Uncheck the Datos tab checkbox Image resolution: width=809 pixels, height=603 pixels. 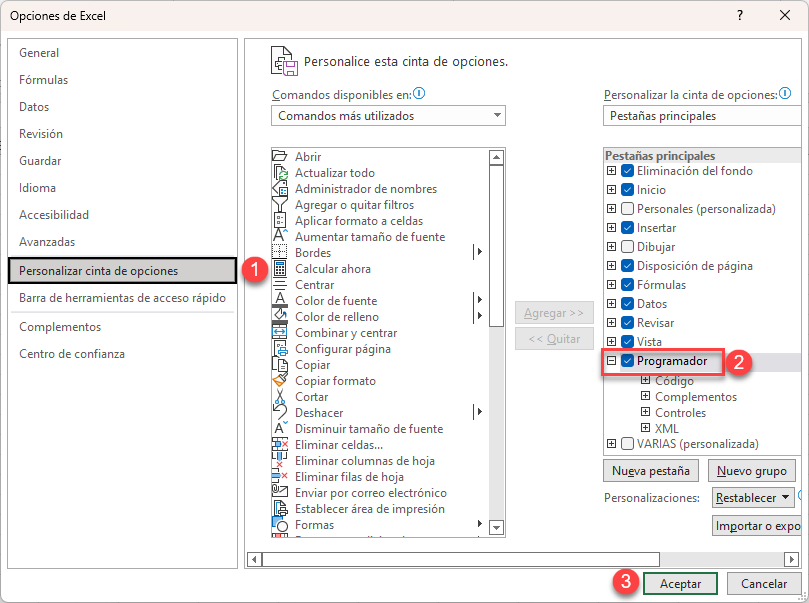point(627,304)
